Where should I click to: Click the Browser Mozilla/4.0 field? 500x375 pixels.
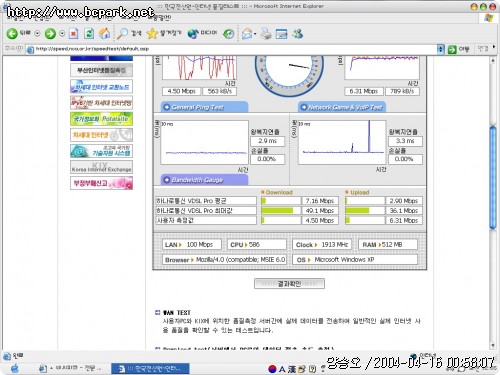pyautogui.click(x=224, y=260)
